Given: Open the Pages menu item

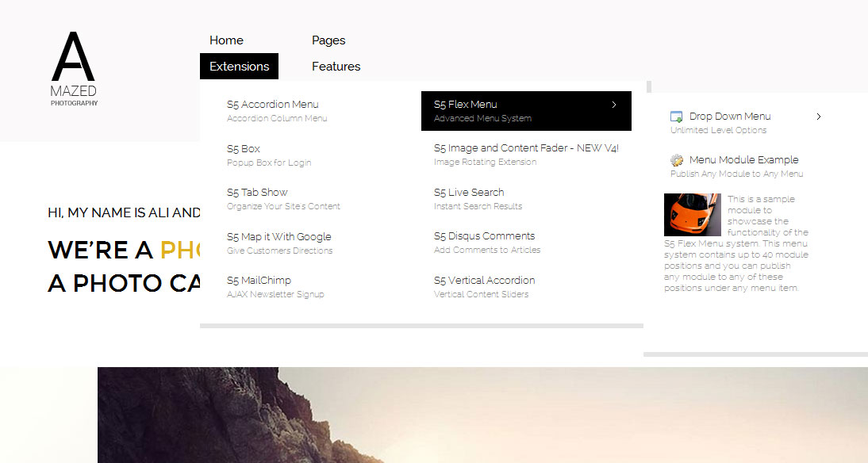Looking at the screenshot, I should [328, 40].
